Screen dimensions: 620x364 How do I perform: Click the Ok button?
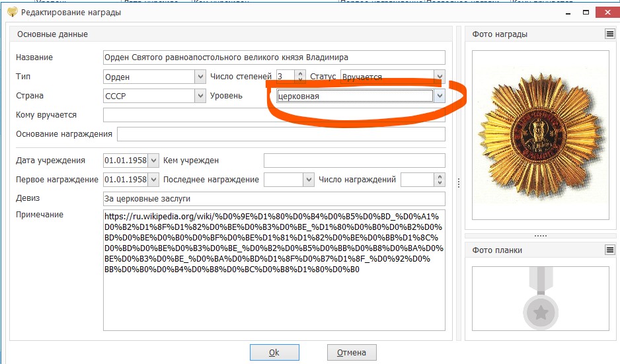pyautogui.click(x=274, y=352)
